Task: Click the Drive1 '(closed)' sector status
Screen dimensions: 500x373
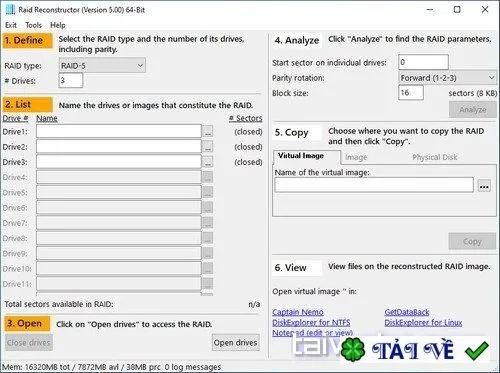Action: [248, 132]
